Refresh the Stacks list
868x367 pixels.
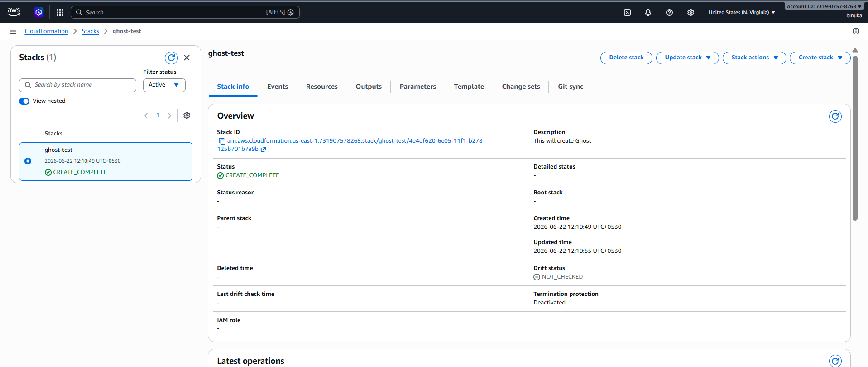tap(171, 58)
